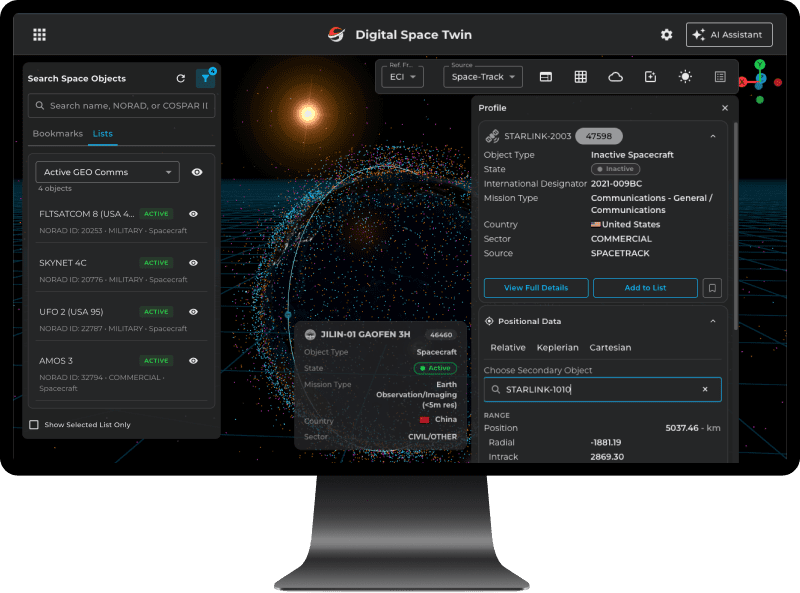Open the AI Assistant
The height and width of the screenshot is (593, 800).
[x=729, y=35]
